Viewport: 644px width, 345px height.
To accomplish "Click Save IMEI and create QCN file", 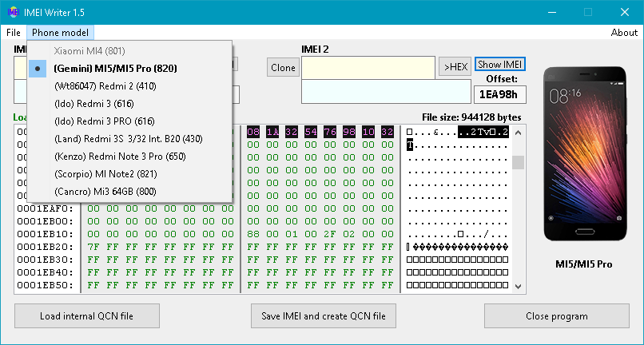I will (324, 316).
